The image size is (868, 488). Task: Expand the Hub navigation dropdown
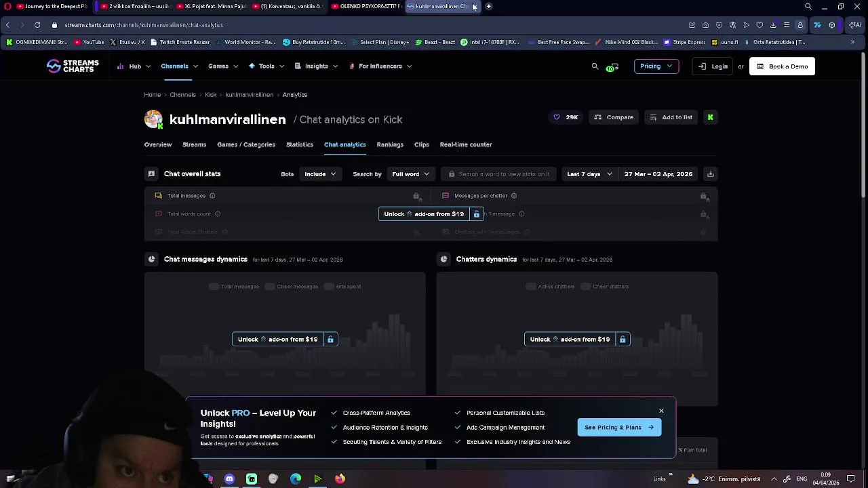click(x=134, y=66)
